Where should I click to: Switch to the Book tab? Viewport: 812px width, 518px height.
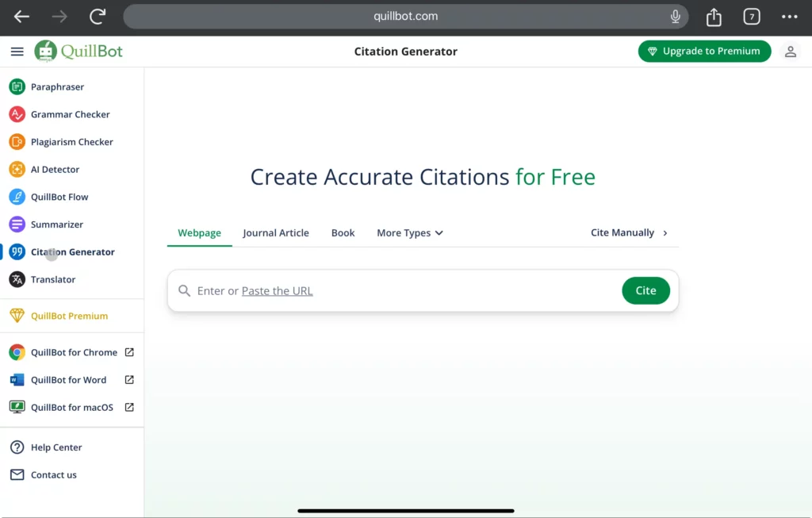pyautogui.click(x=343, y=232)
